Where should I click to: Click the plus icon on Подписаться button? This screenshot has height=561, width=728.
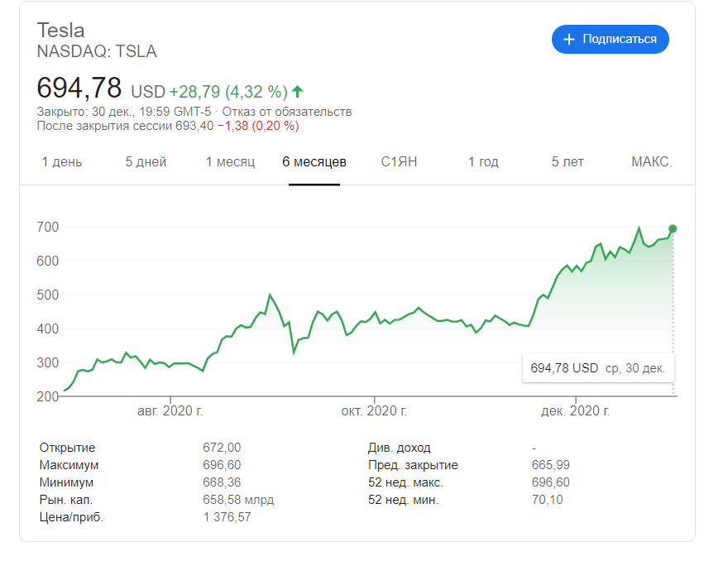[571, 40]
